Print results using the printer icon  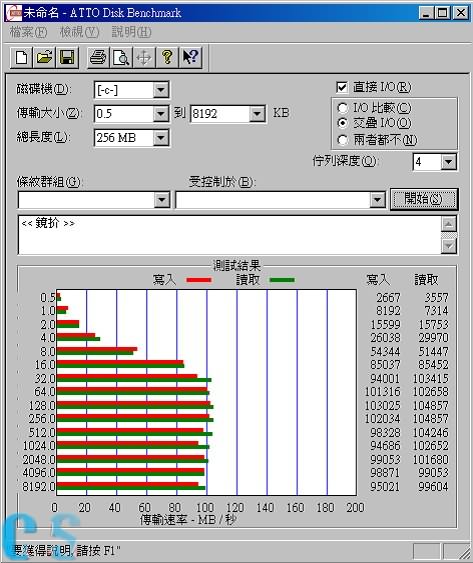click(x=98, y=57)
